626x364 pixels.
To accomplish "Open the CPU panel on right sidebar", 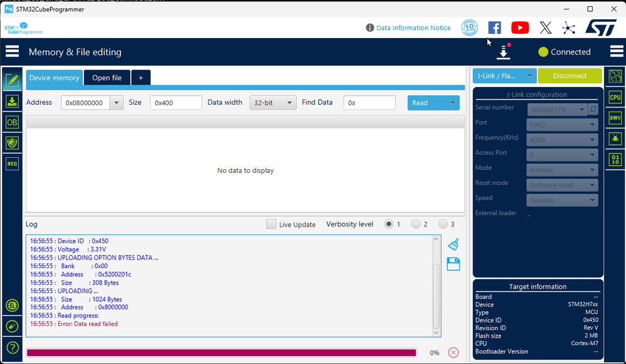I will click(615, 97).
